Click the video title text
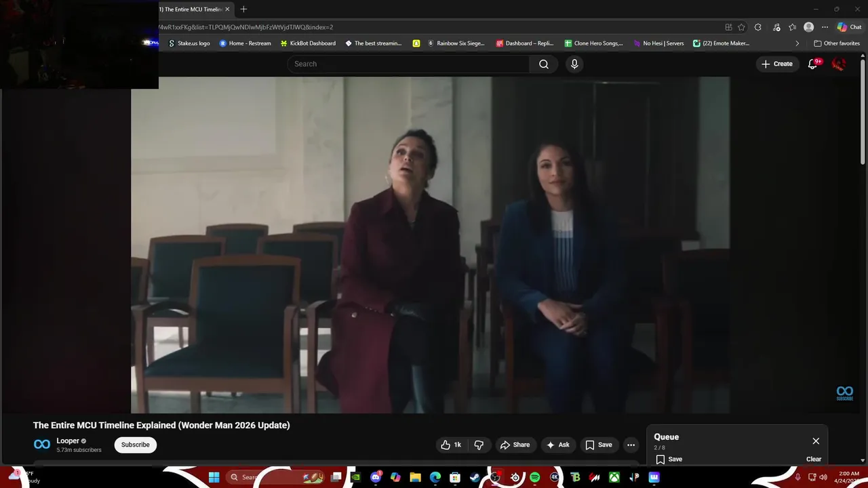This screenshot has width=868, height=488. tap(161, 425)
